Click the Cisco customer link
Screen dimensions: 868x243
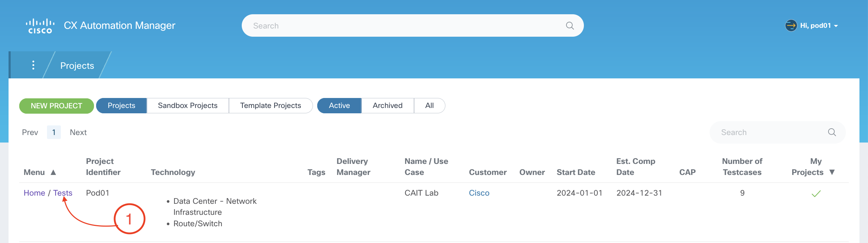pos(479,193)
